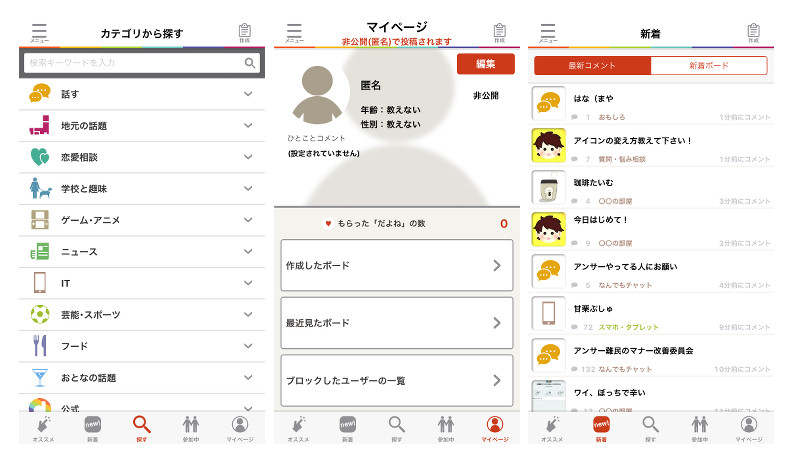Open the hamburger menu in the category search screen
This screenshot has width=800, height=459.
pyautogui.click(x=39, y=33)
